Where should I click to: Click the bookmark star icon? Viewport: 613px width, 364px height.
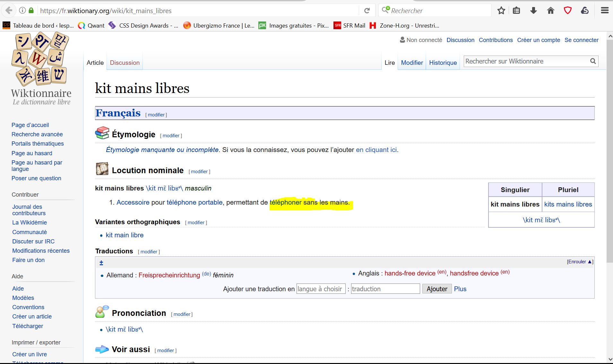point(501,11)
